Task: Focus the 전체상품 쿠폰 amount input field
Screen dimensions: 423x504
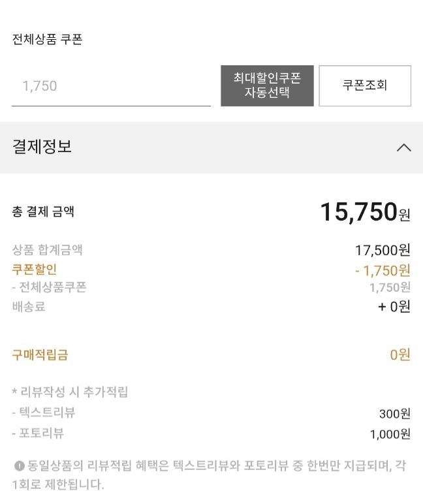Action: pyautogui.click(x=111, y=86)
